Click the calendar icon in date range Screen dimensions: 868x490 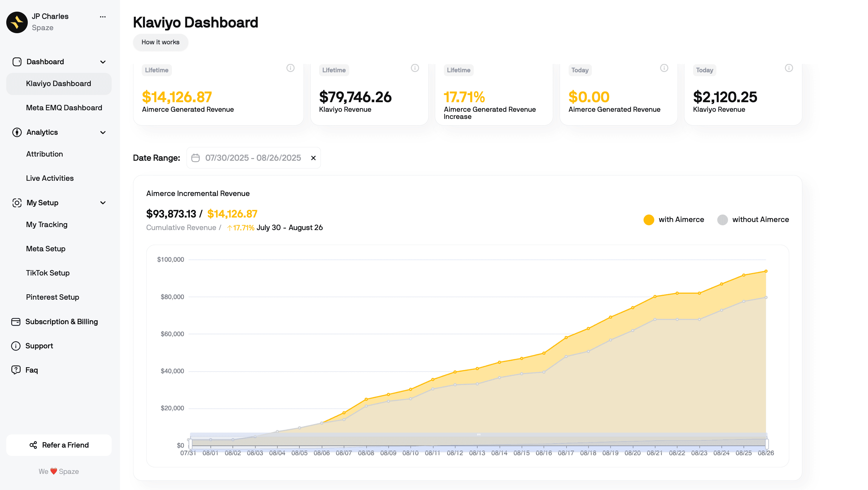[x=196, y=158]
